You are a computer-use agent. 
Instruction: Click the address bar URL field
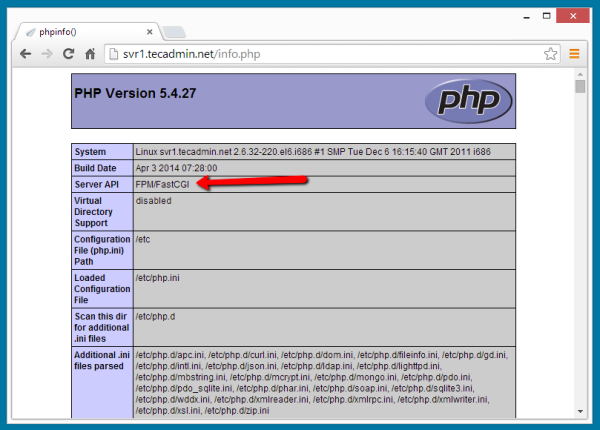point(300,53)
